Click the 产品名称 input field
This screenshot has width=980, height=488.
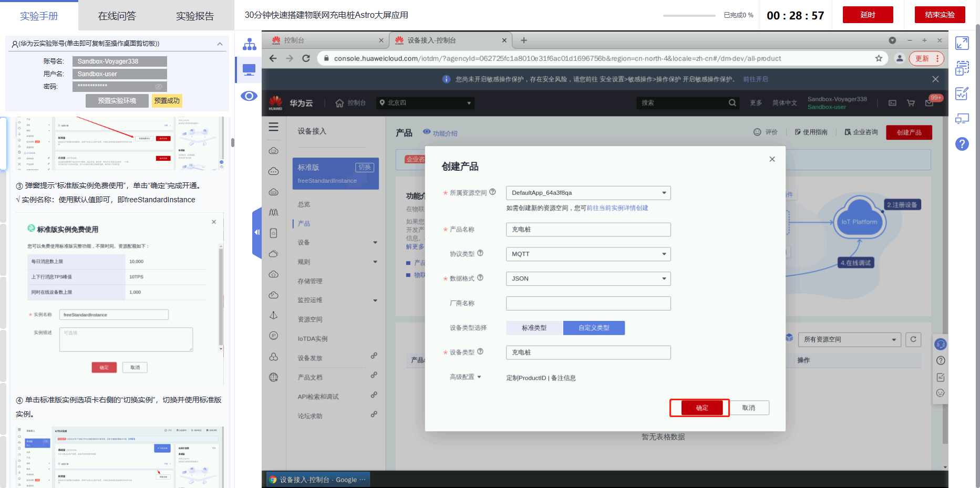(588, 230)
